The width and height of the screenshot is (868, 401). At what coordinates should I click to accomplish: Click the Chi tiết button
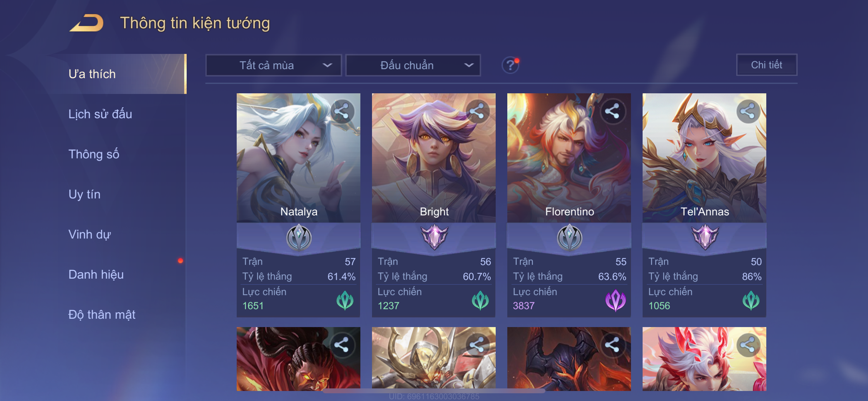coord(767,65)
